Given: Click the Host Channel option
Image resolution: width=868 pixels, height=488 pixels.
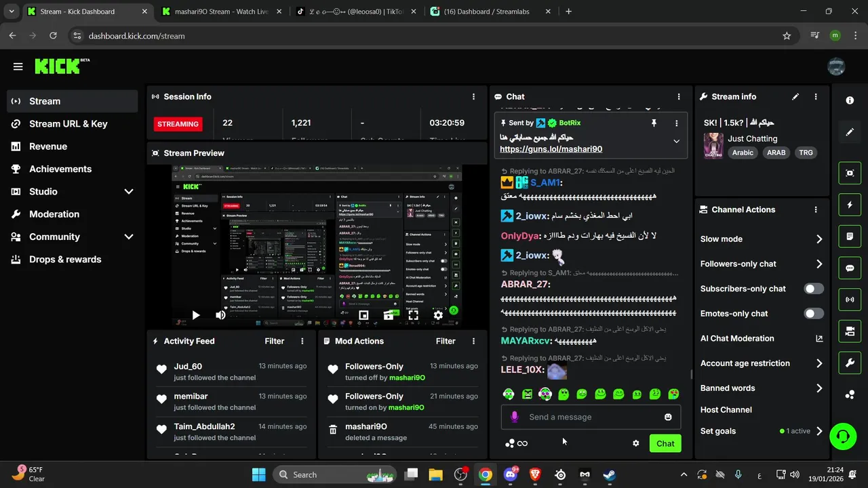Looking at the screenshot, I should pos(726,409).
